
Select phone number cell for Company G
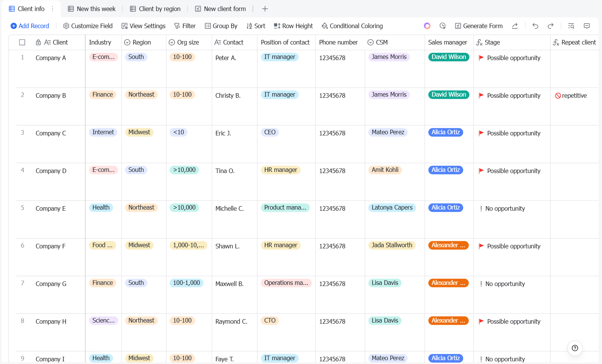point(340,295)
